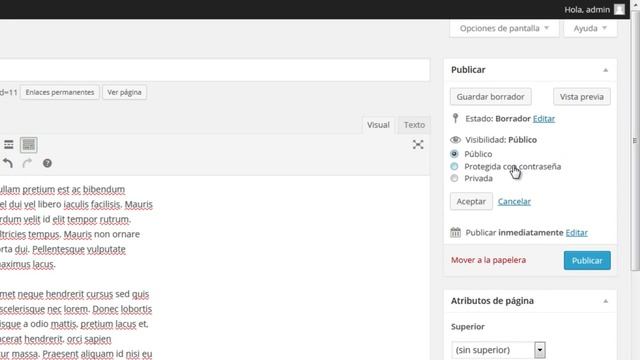Image resolution: width=640 pixels, height=360 pixels.
Task: Click the horizontal line insert icon
Action: [9, 144]
